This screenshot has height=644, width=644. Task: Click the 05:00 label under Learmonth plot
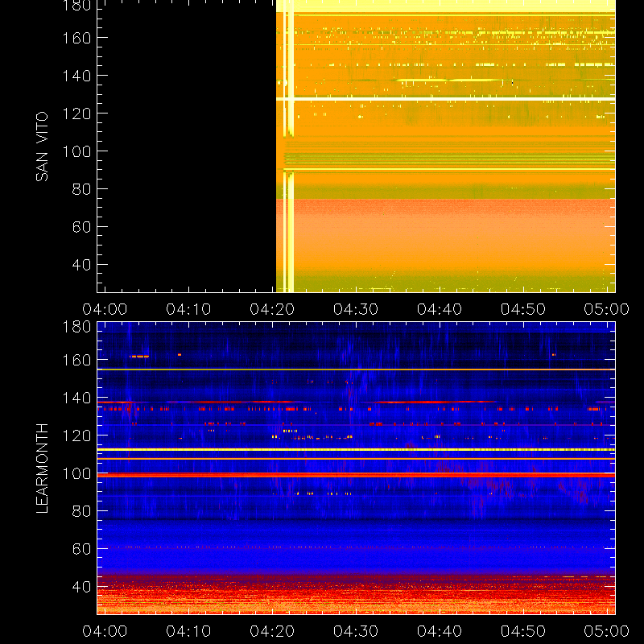[607, 631]
